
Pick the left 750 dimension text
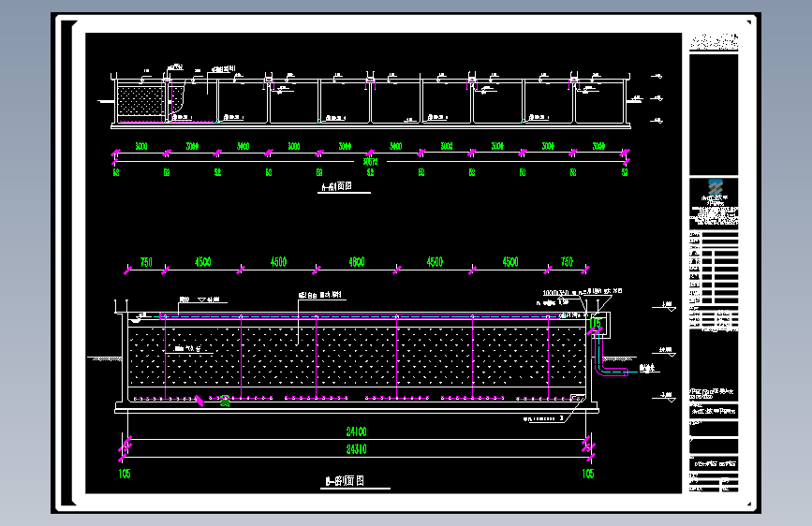(x=146, y=262)
